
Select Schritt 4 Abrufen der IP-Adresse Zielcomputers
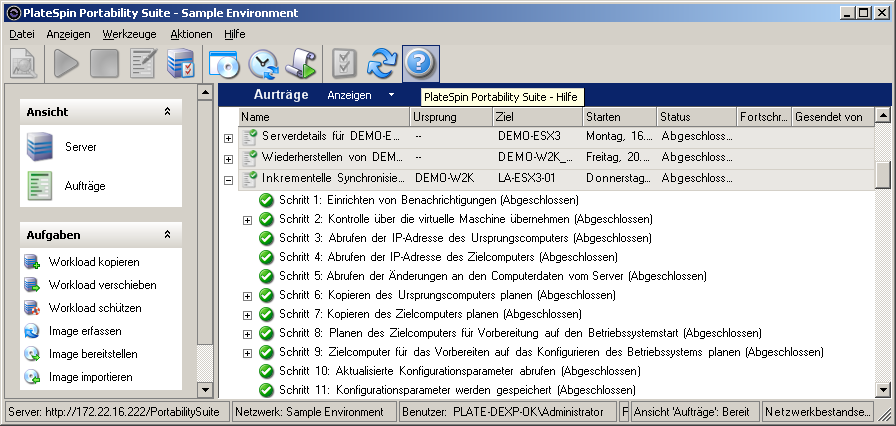pyautogui.click(x=449, y=257)
